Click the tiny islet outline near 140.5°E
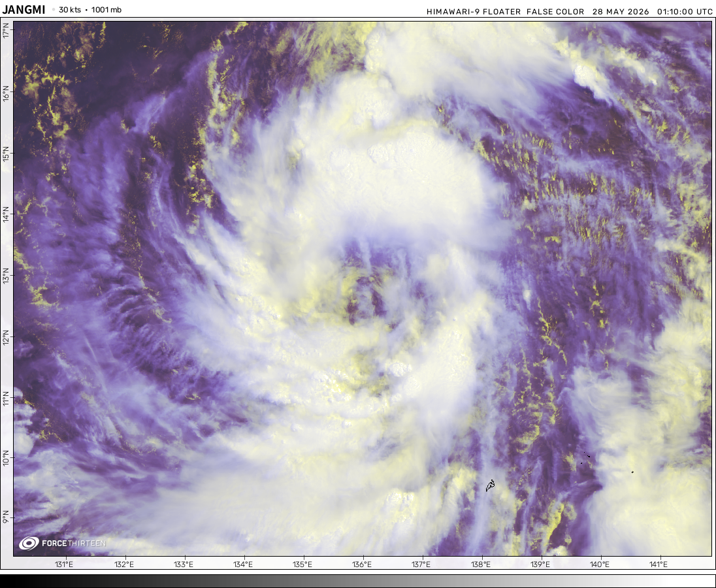 (x=632, y=472)
